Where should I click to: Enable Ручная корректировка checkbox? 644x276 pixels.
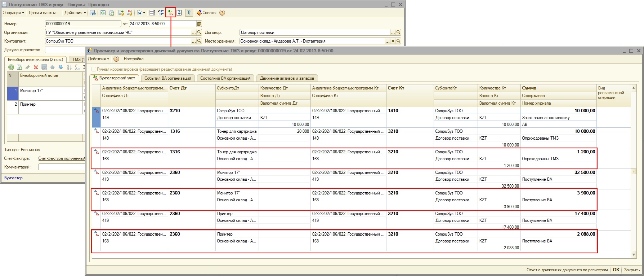[94, 69]
